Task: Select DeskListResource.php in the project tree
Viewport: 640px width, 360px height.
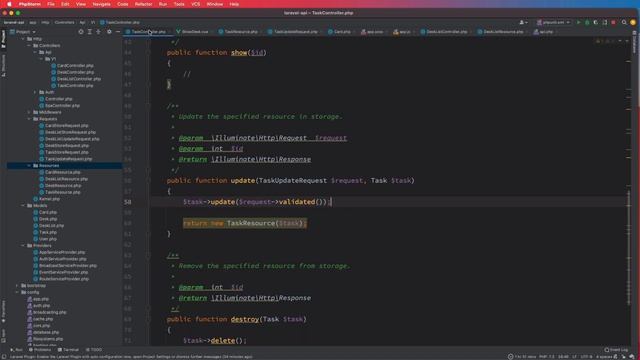Action: pos(66,179)
